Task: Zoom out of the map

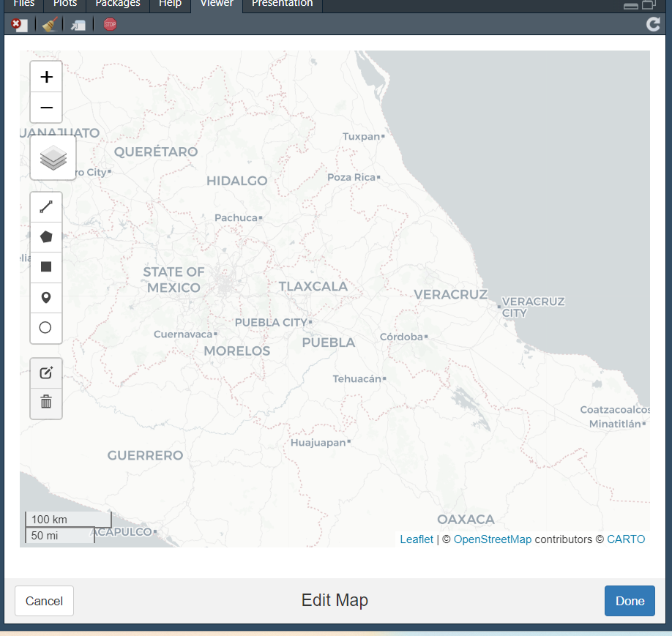Action: [x=46, y=108]
